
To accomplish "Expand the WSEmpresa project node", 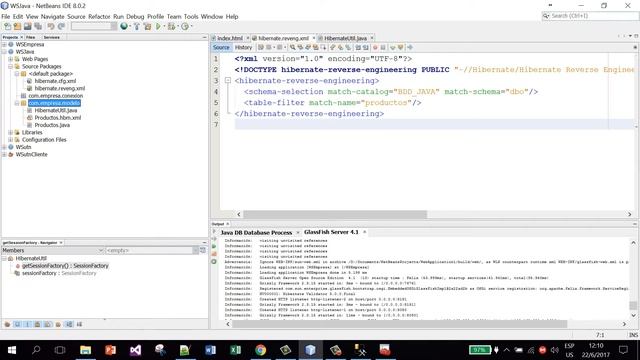I will pyautogui.click(x=4, y=44).
